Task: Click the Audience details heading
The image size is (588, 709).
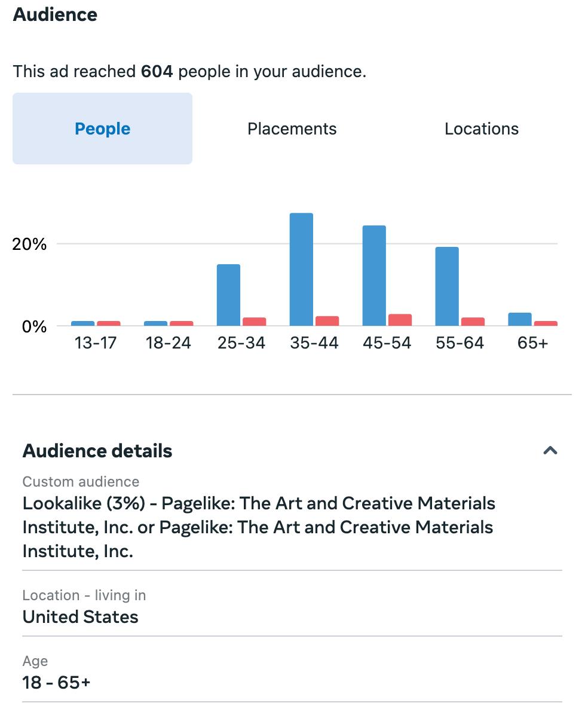Action: (97, 451)
